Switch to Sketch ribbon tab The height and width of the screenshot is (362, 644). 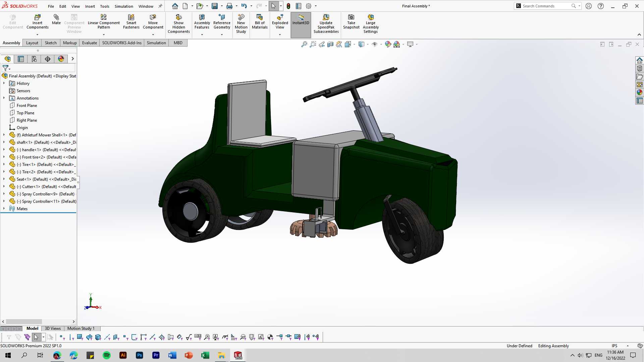[x=51, y=43]
